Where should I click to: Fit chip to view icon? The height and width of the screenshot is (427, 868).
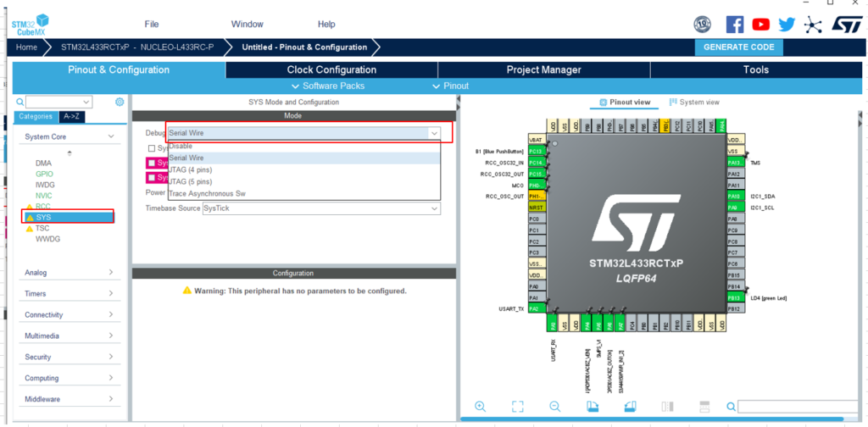click(518, 407)
